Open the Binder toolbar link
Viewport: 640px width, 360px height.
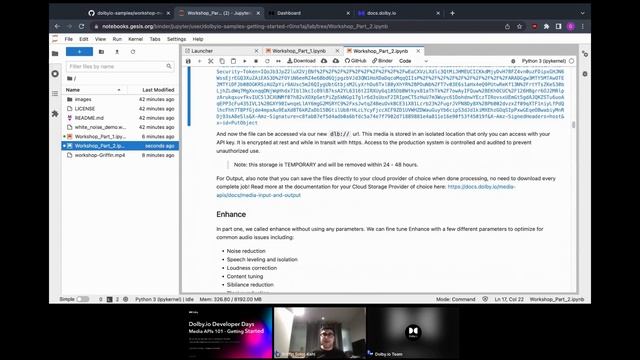coord(382,61)
